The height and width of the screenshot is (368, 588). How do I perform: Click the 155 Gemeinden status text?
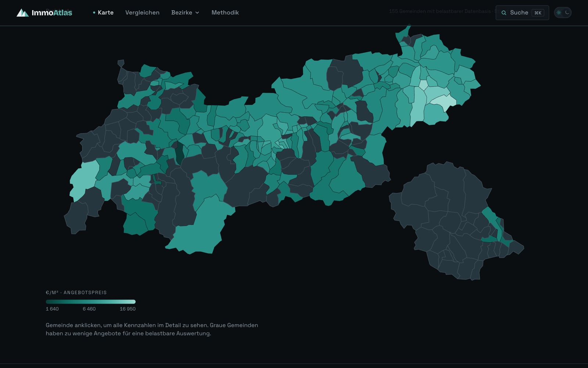442,11
